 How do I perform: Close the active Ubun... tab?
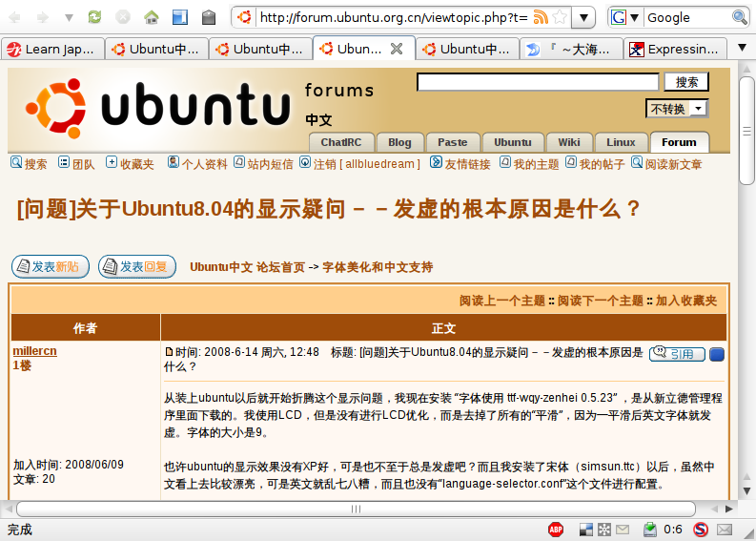[397, 49]
